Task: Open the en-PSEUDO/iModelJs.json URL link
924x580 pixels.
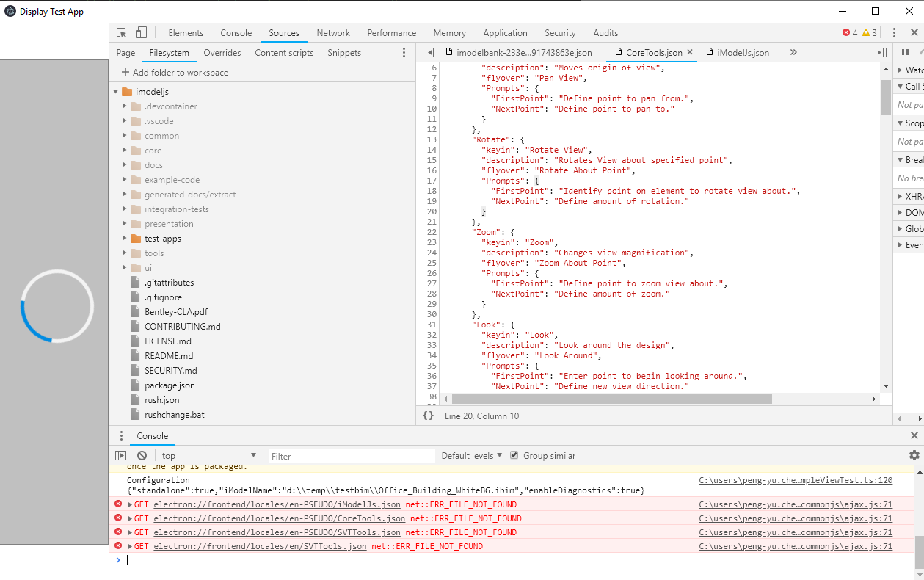Action: 277,504
